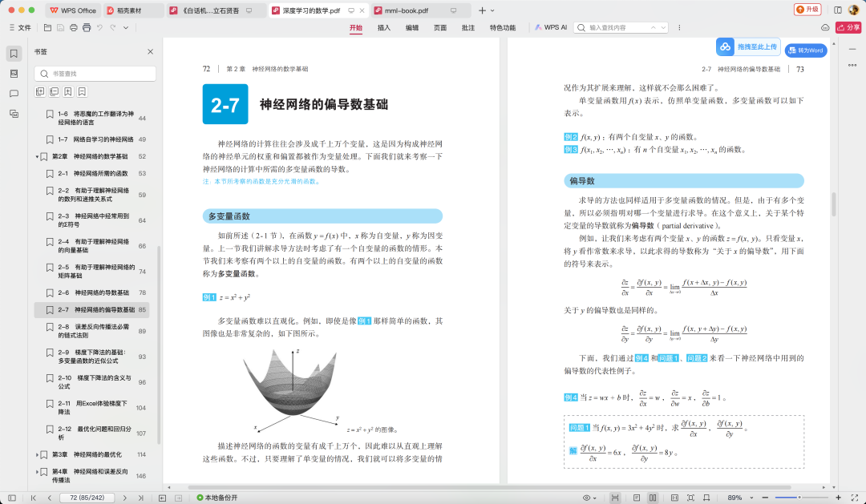866x504 pixels.
Task: Go to last page button
Action: [140, 498]
